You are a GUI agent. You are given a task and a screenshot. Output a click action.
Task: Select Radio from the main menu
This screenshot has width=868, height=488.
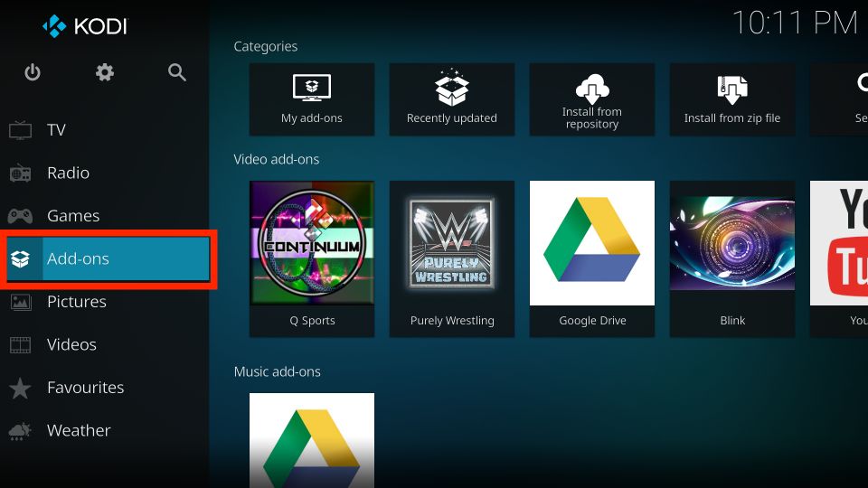click(105, 173)
